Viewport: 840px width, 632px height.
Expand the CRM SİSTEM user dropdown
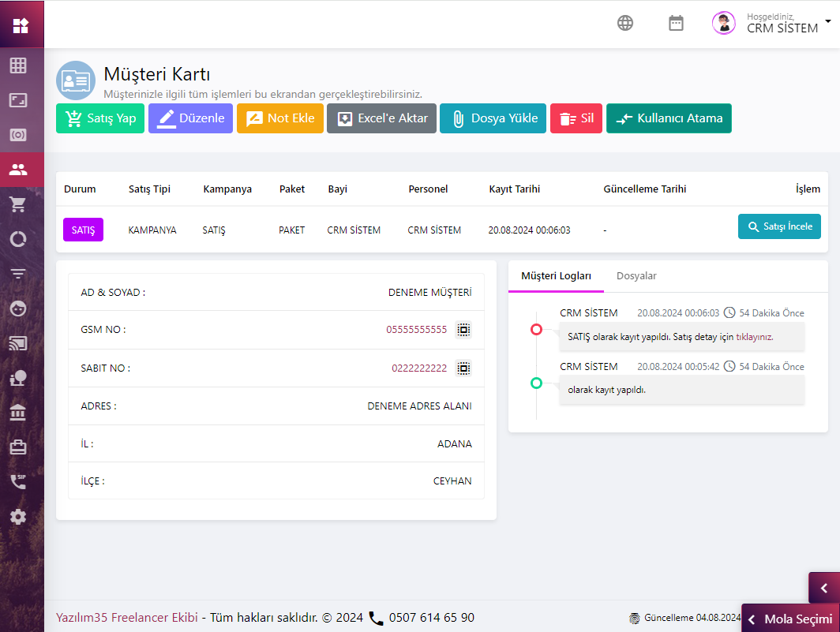[x=827, y=22]
